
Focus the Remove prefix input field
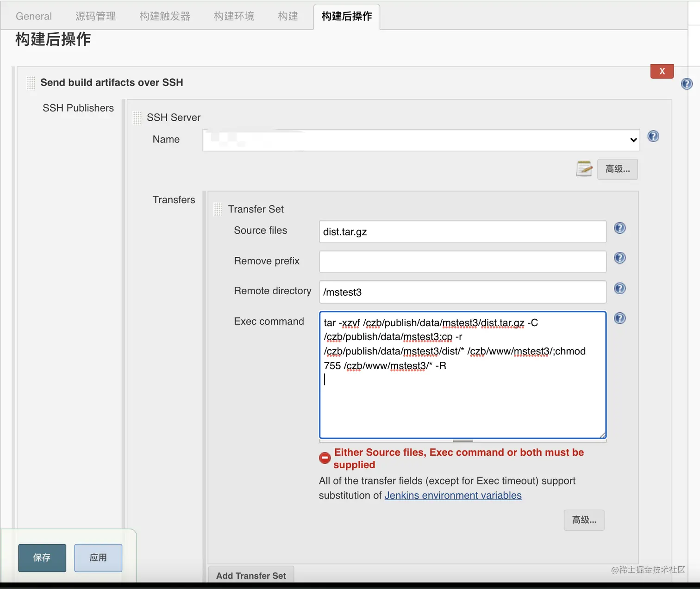pyautogui.click(x=462, y=262)
